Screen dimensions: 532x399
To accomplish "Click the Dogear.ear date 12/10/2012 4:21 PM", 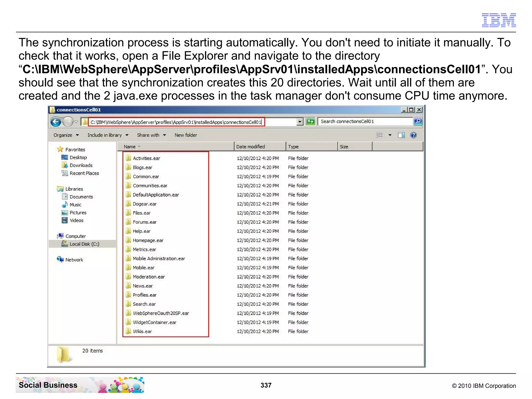I will 258,204.
